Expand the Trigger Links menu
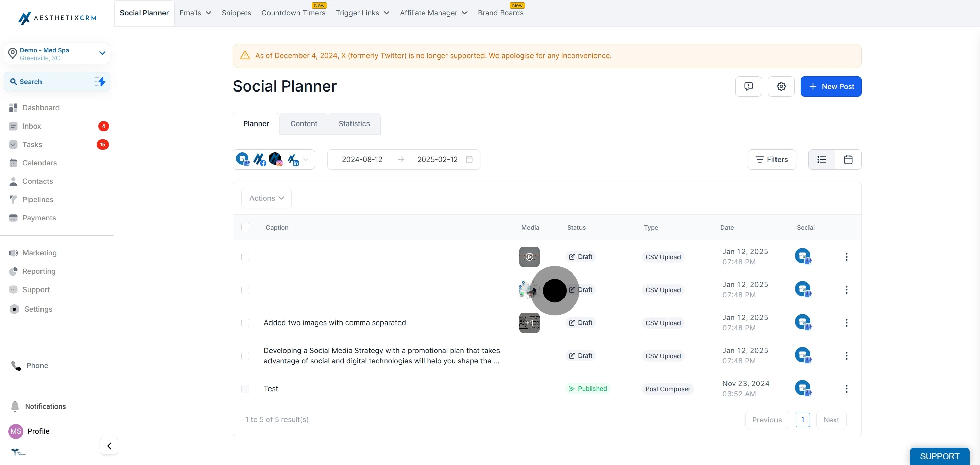The height and width of the screenshot is (465, 980). tap(362, 13)
